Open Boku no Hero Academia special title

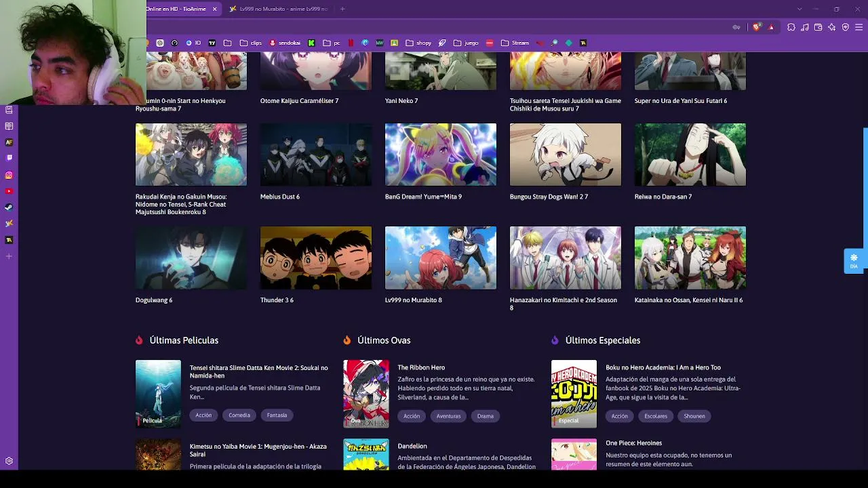point(663,367)
